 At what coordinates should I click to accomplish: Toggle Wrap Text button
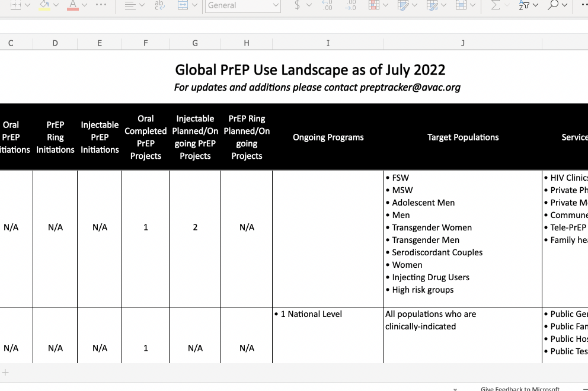point(159,5)
